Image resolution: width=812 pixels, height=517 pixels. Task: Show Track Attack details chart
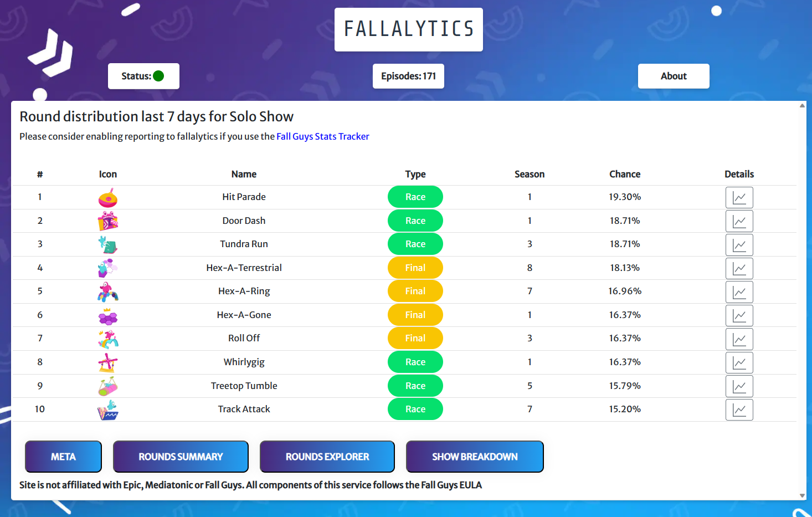739,409
